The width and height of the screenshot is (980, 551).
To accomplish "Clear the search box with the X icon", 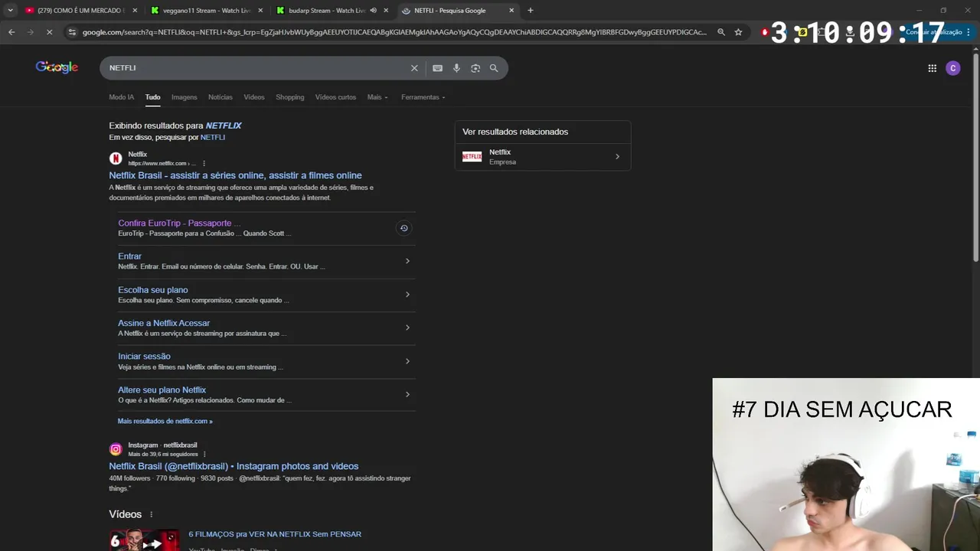I will point(414,68).
